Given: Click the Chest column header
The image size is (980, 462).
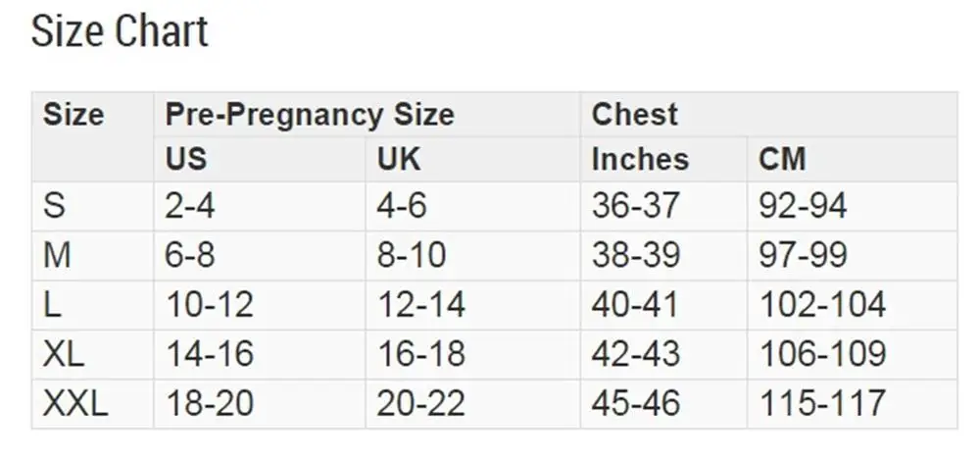Looking at the screenshot, I should click(x=634, y=115).
